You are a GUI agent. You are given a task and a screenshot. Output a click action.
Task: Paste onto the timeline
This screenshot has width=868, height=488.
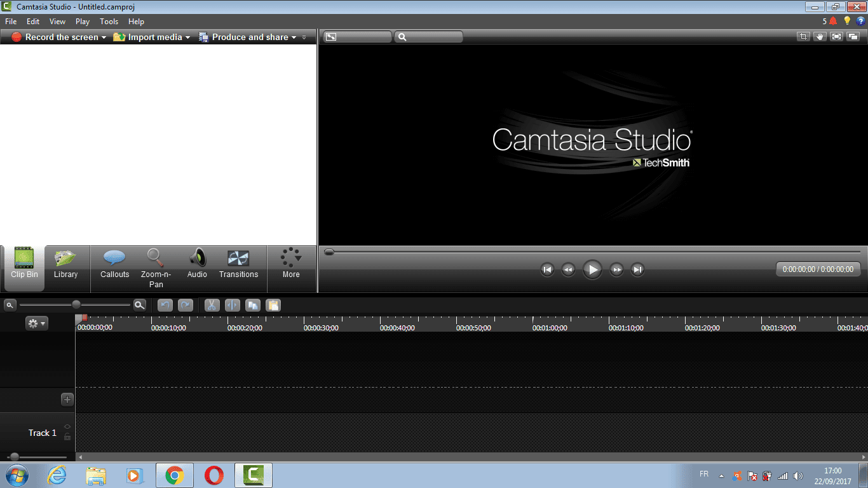(x=273, y=306)
